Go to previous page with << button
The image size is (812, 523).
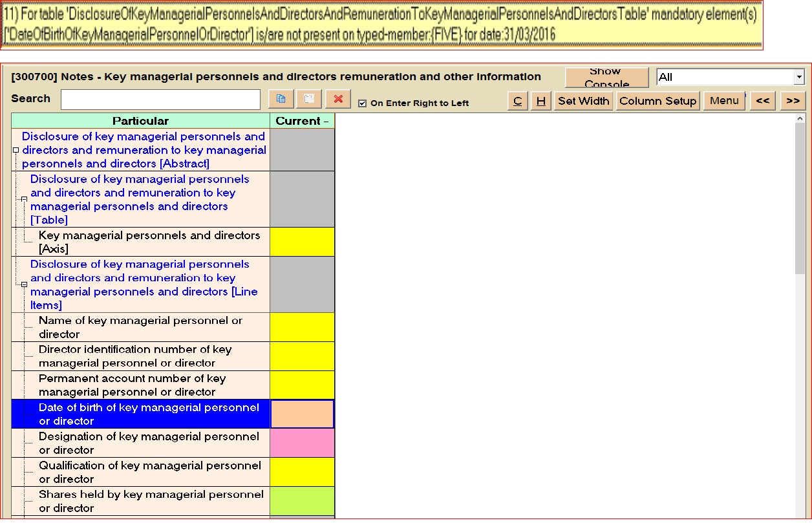[x=763, y=101]
